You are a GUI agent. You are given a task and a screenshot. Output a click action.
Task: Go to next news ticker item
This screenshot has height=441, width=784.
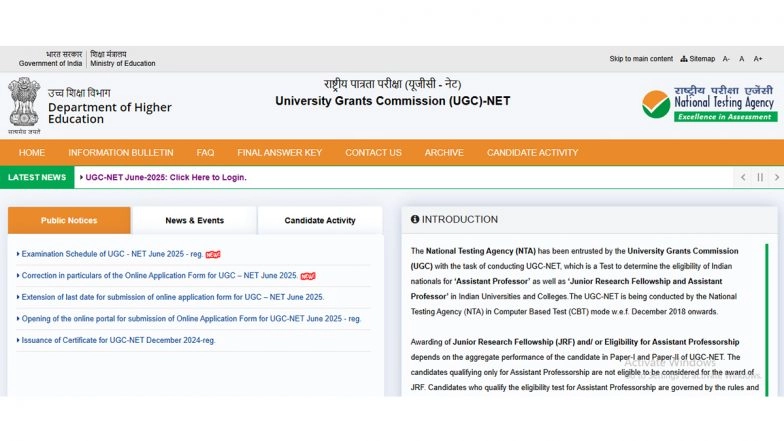coord(776,178)
